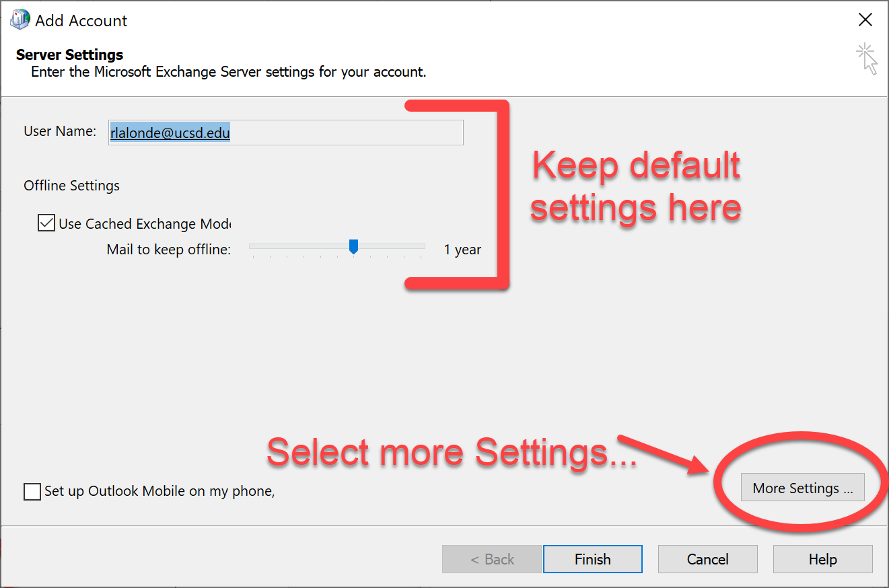The width and height of the screenshot is (889, 588).
Task: Click the '1 year' offline value
Action: (x=463, y=250)
